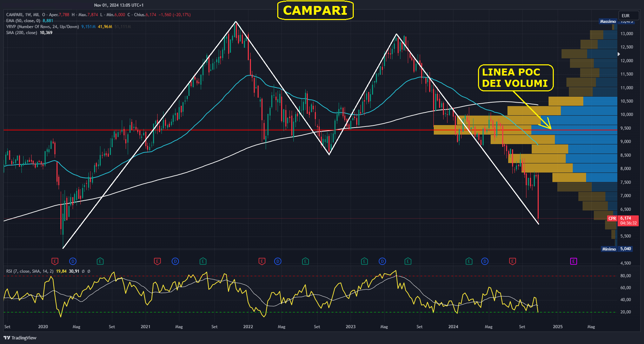Click the CPR current price label

[x=612, y=219]
